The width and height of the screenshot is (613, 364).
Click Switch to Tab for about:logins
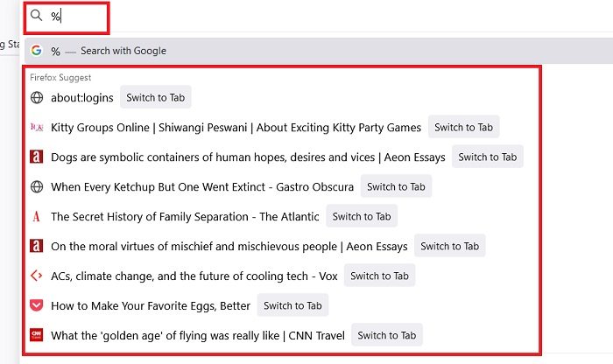click(156, 97)
